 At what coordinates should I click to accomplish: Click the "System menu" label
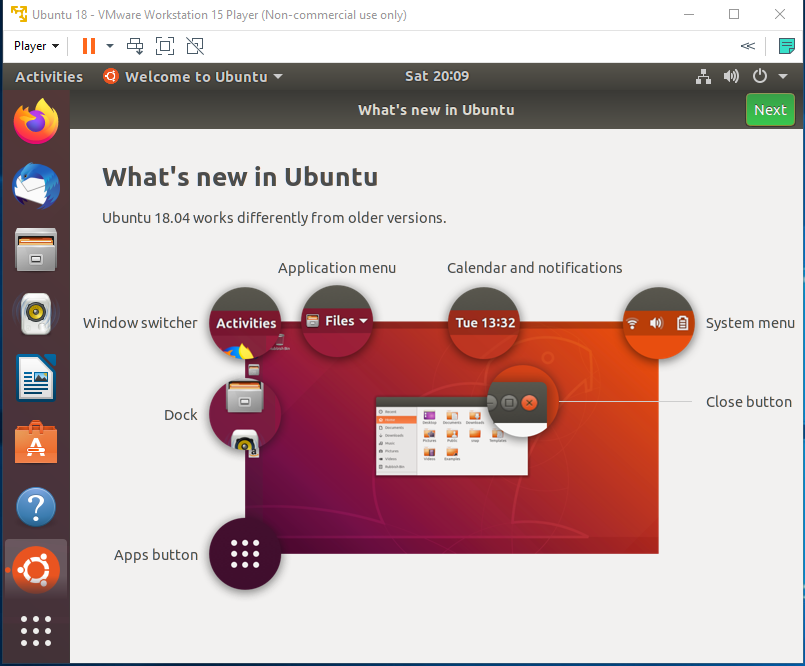(750, 323)
